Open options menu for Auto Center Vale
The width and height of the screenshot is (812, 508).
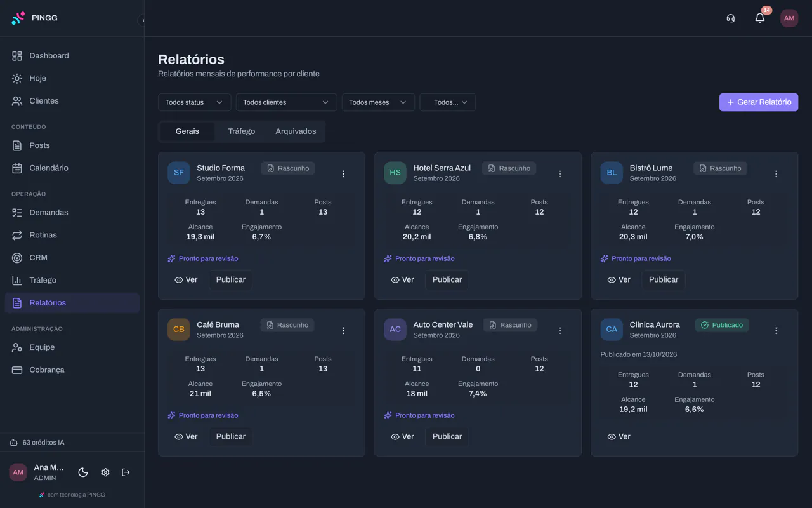[x=560, y=330]
